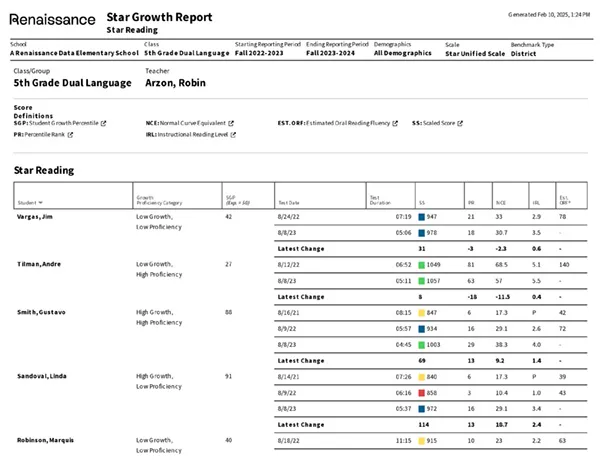
Task: Click the Normal Curve Equivalent definition link
Action: click(192, 123)
